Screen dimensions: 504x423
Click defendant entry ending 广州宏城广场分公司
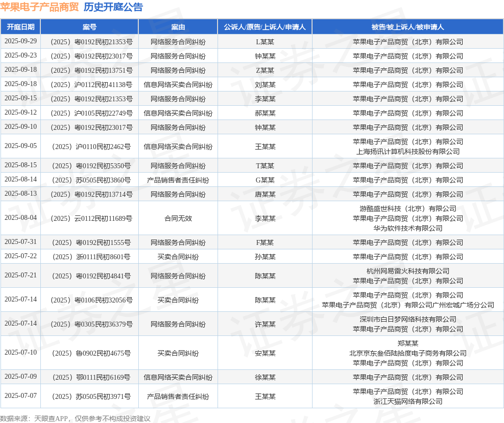pyautogui.click(x=408, y=305)
